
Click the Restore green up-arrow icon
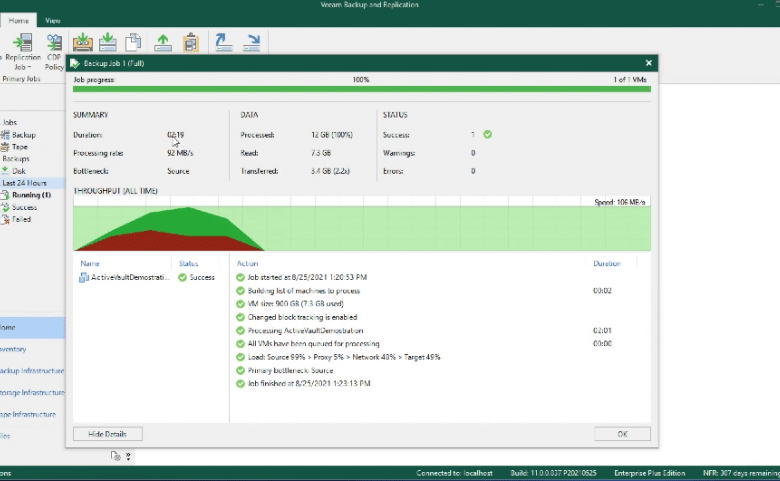tap(163, 43)
